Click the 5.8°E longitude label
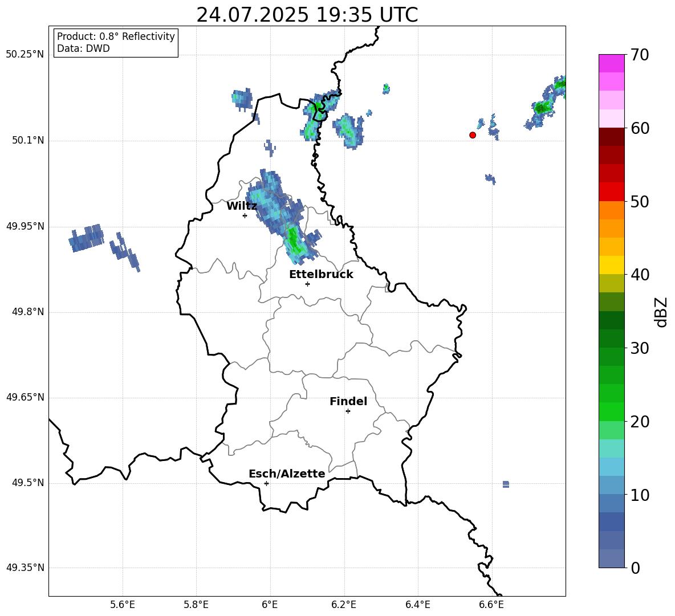675x616 pixels. (x=196, y=605)
